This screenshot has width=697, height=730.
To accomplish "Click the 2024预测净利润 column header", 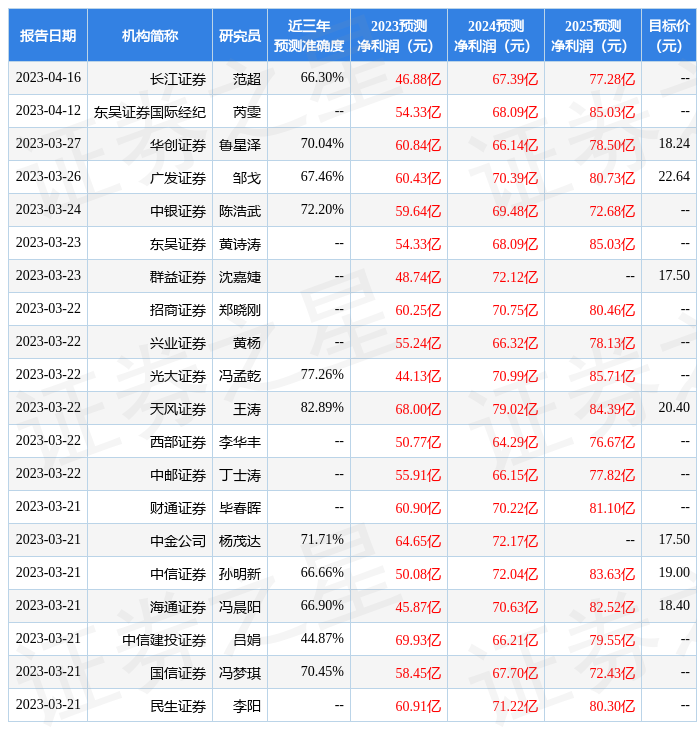I will pyautogui.click(x=496, y=36).
